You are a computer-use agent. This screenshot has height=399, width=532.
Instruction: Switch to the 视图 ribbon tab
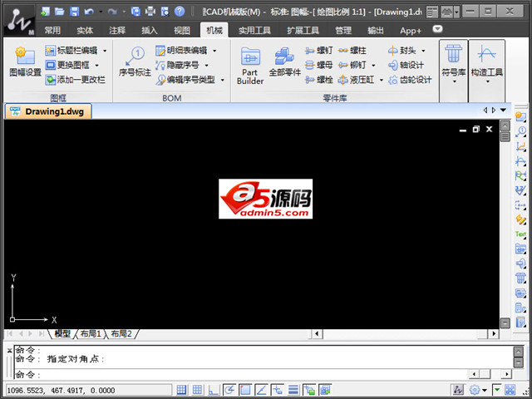(182, 31)
